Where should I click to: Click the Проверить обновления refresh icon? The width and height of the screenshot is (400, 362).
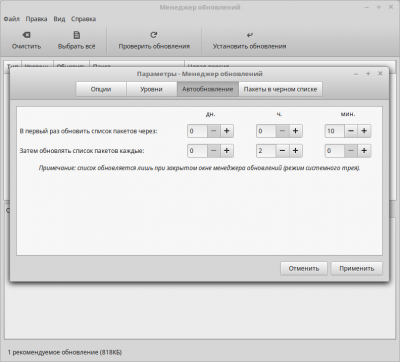(154, 35)
